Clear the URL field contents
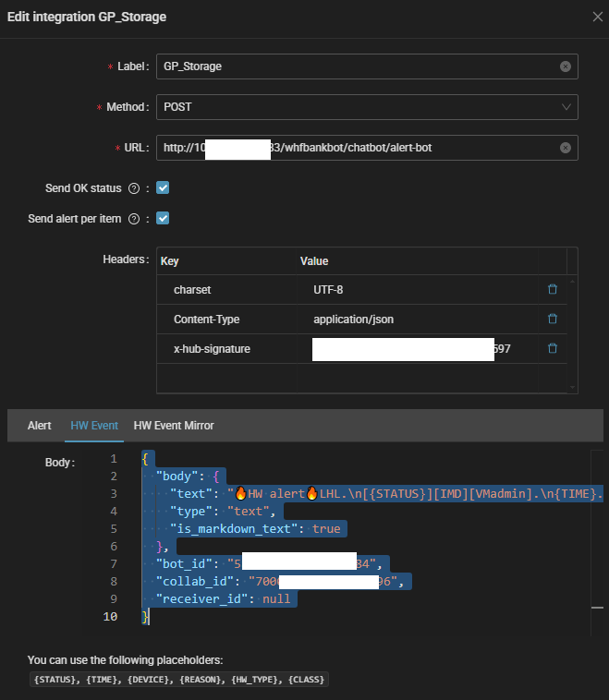609x700 pixels. (x=565, y=148)
